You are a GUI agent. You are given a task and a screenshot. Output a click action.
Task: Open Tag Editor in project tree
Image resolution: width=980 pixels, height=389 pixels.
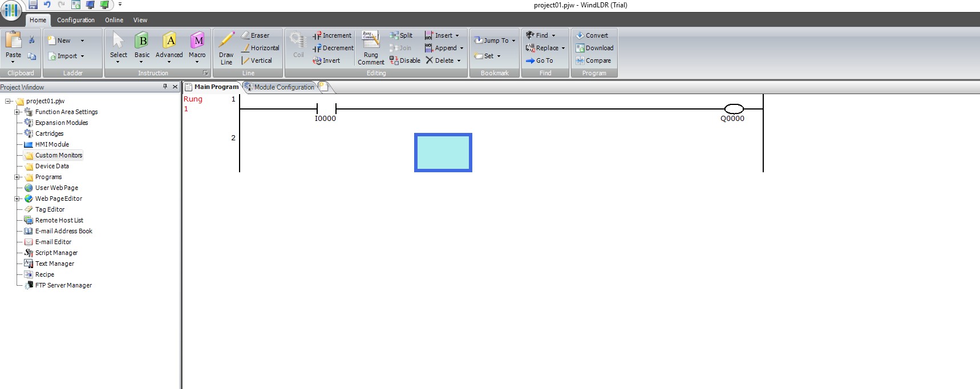pos(50,209)
